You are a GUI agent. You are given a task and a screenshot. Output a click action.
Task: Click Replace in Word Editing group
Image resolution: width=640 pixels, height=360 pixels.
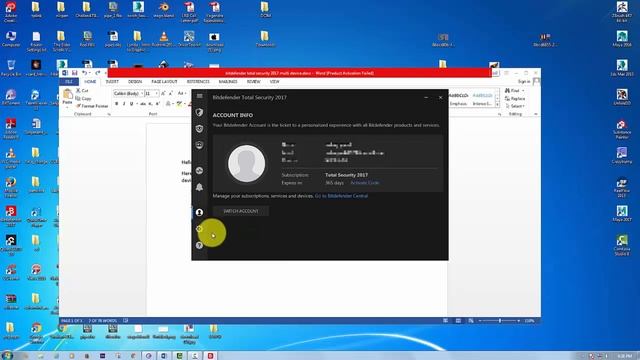point(515,98)
